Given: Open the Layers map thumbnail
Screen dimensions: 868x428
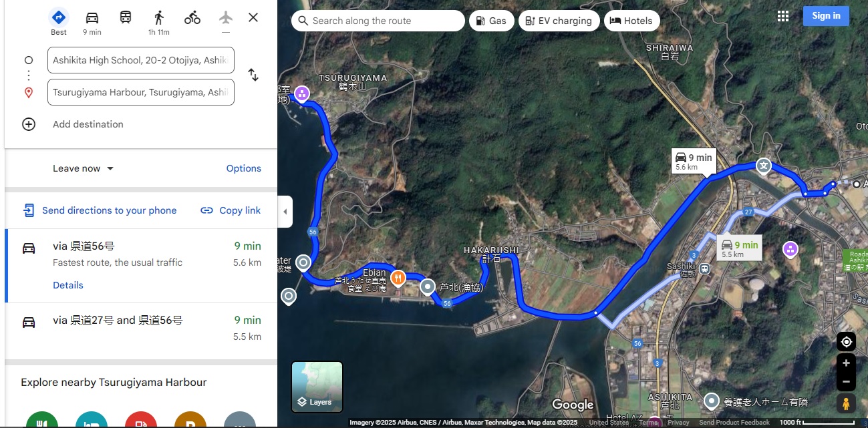Looking at the screenshot, I should click(317, 387).
